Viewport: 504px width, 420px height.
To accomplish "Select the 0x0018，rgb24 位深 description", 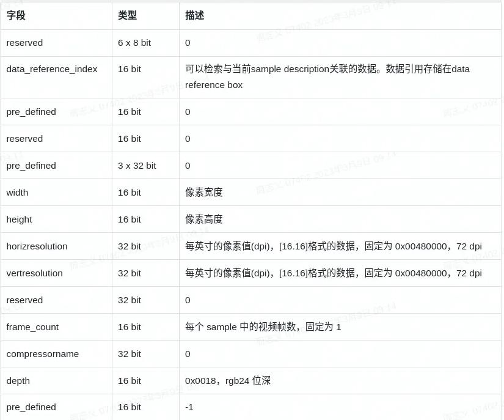I will tap(228, 380).
